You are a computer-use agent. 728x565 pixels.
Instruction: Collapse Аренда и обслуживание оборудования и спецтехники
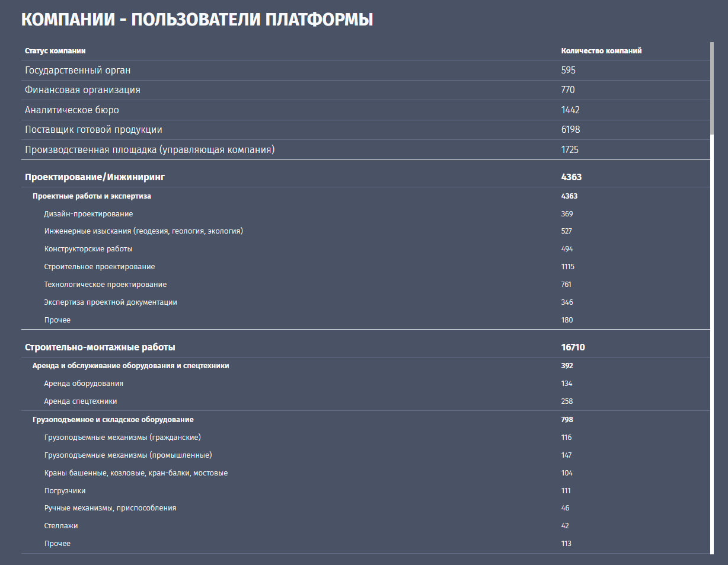tap(130, 366)
